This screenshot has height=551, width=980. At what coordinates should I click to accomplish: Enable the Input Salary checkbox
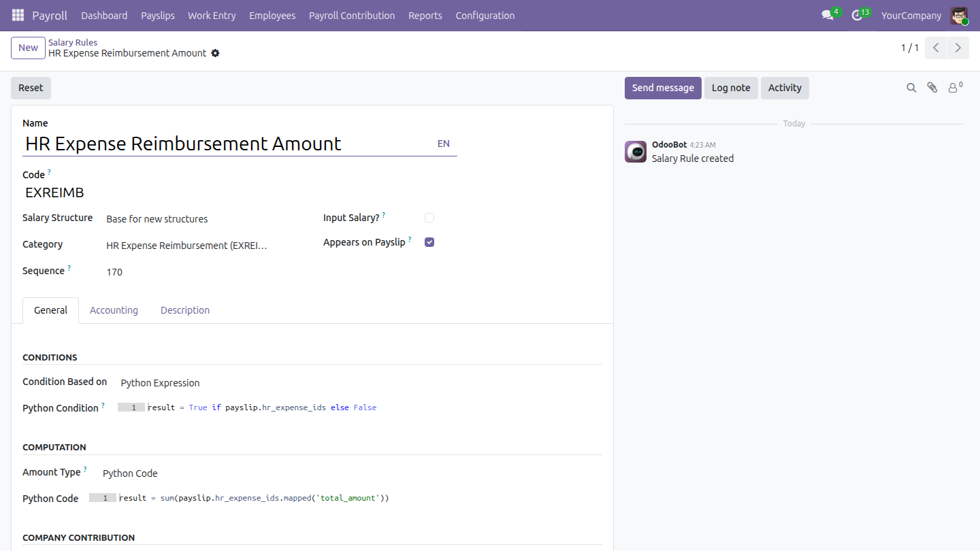pyautogui.click(x=429, y=218)
